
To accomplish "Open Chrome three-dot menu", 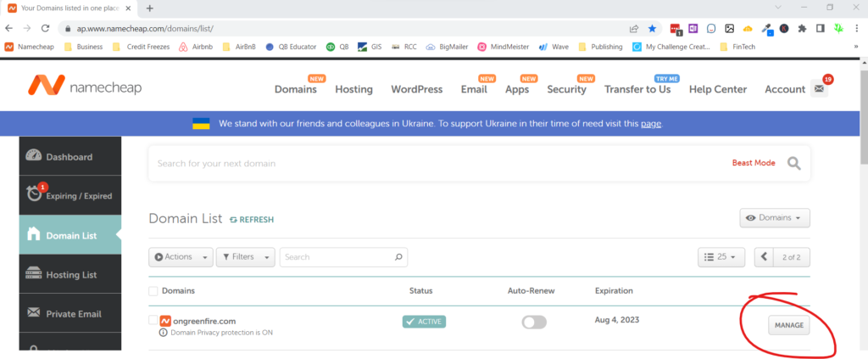I will pyautogui.click(x=856, y=28).
